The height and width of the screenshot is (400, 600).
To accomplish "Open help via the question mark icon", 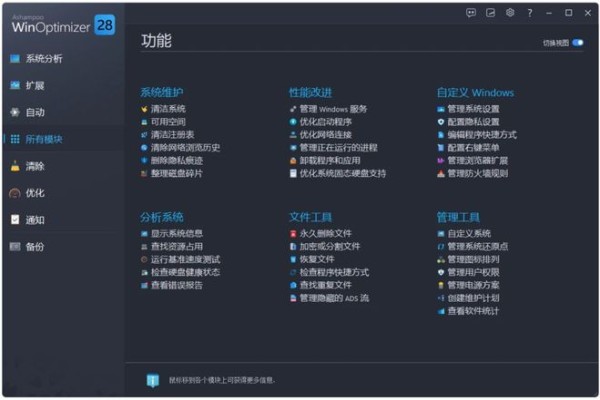I will [529, 13].
